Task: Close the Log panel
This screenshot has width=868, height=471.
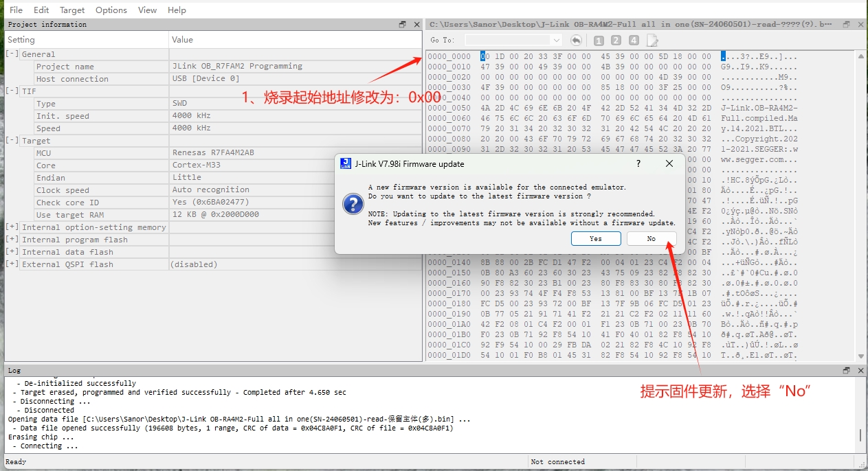Action: (x=860, y=370)
